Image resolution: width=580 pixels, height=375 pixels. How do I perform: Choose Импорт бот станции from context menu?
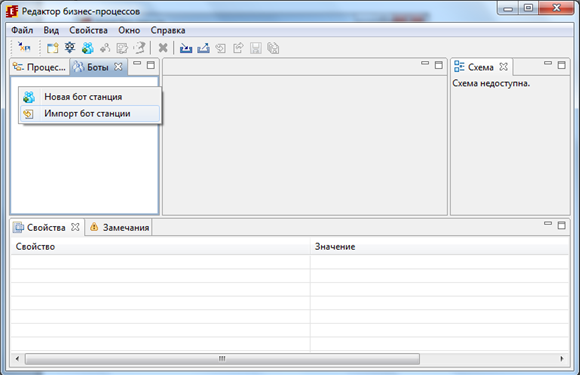pos(90,114)
